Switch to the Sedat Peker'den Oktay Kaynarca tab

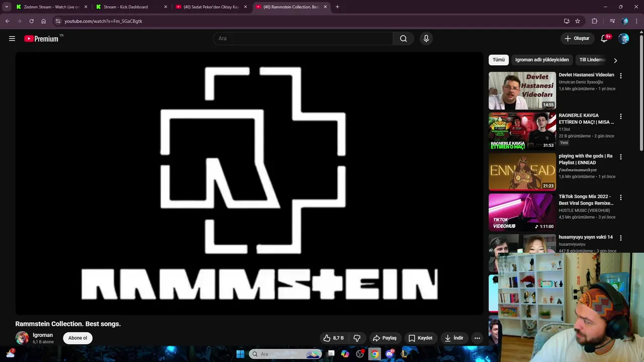pyautogui.click(x=211, y=7)
